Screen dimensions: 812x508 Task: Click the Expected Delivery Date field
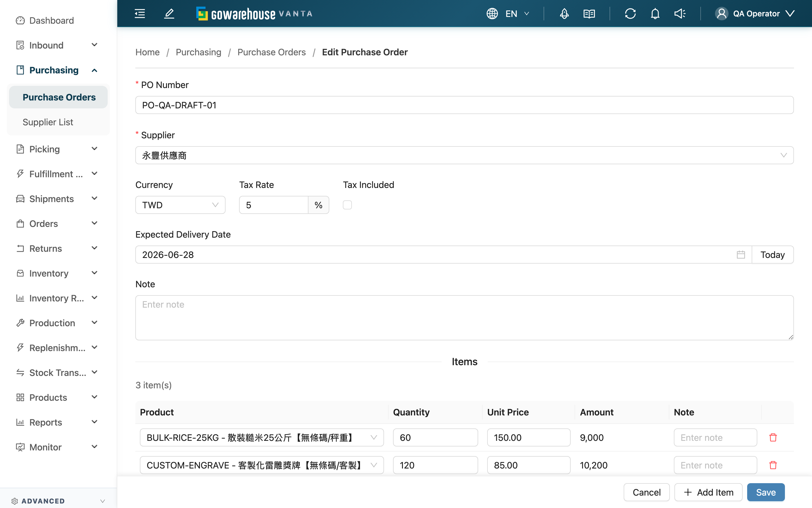[443, 255]
